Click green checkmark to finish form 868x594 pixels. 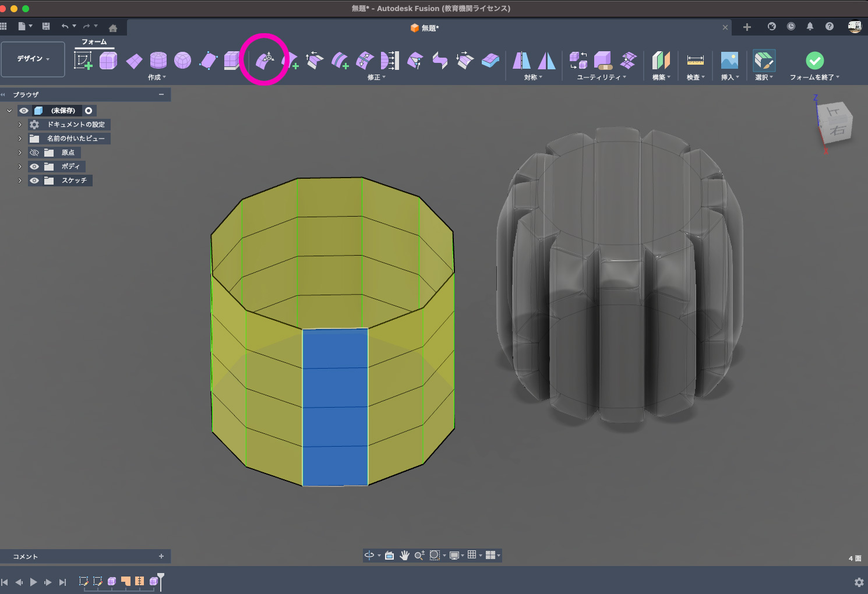(814, 60)
